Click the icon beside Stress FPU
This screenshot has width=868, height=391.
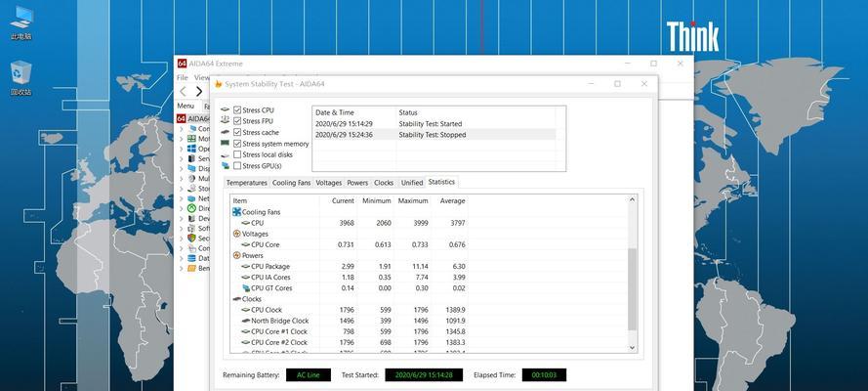[x=225, y=121]
